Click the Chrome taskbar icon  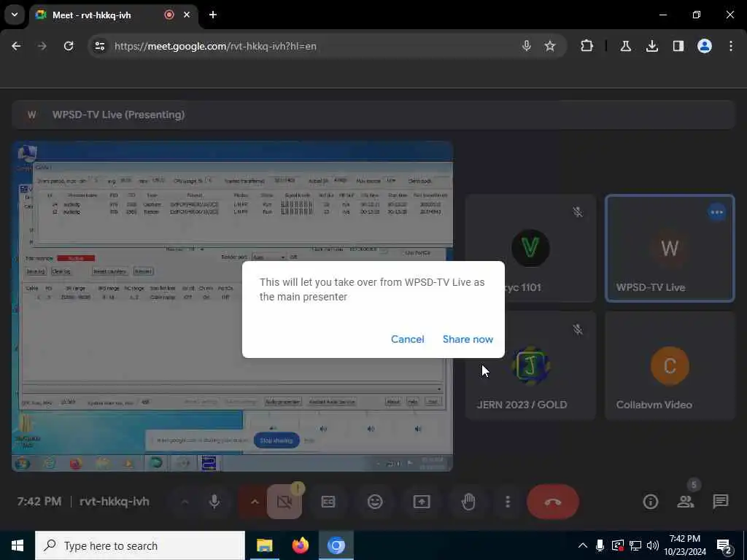336,545
